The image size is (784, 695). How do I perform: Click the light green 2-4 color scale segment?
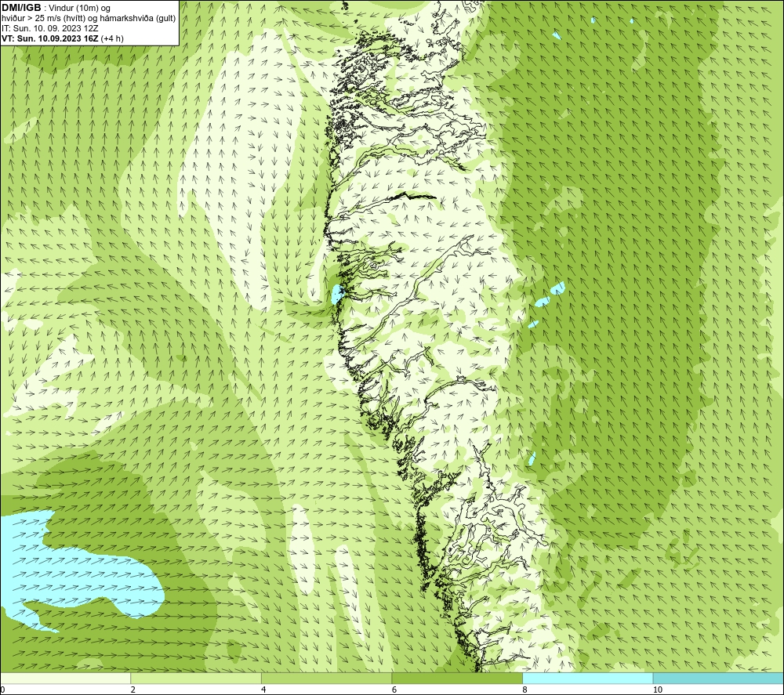click(196, 679)
